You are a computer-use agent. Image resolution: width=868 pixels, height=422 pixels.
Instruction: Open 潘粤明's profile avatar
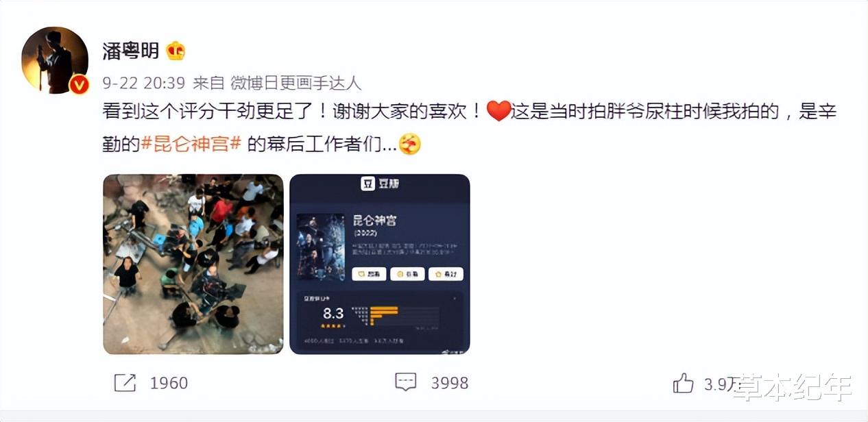click(x=55, y=60)
